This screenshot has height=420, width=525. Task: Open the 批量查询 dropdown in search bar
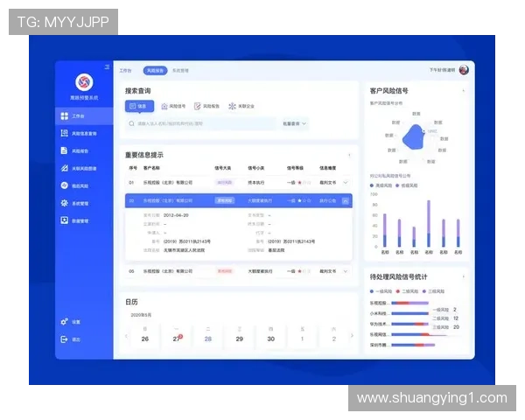coord(294,123)
